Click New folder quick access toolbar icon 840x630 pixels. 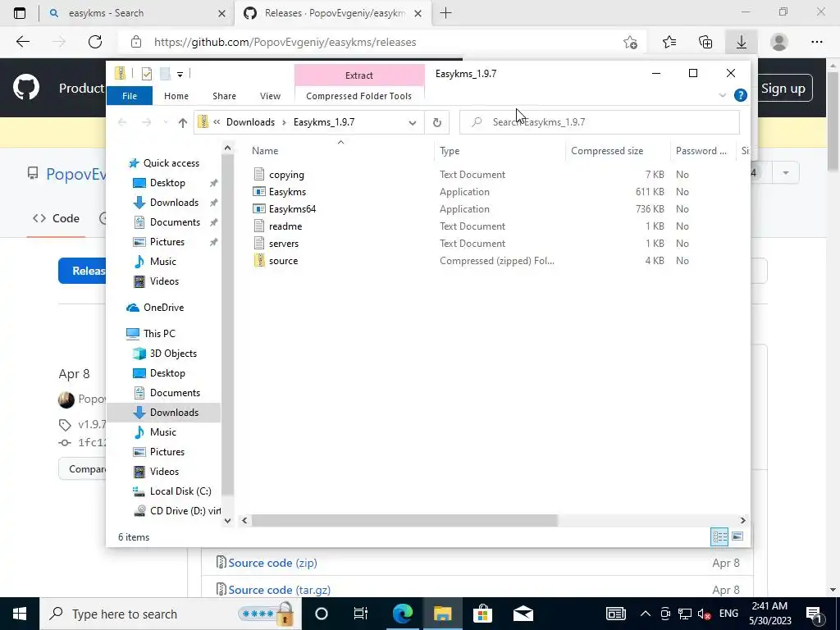tap(166, 74)
